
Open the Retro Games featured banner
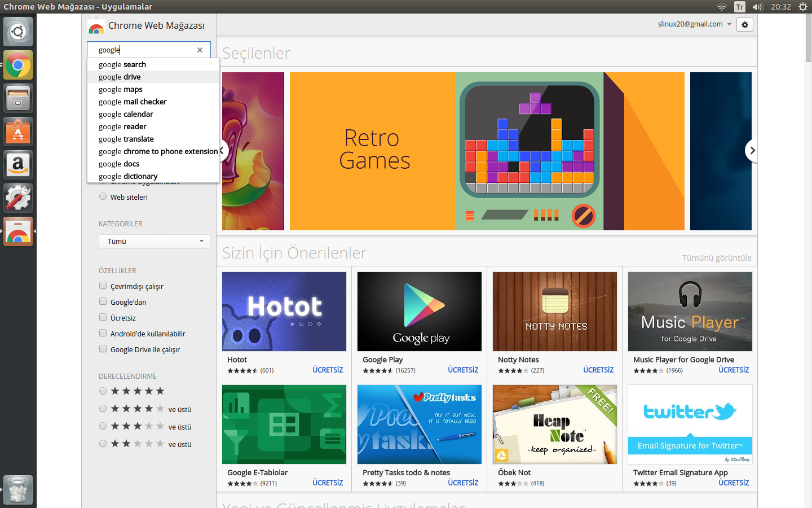tap(487, 151)
